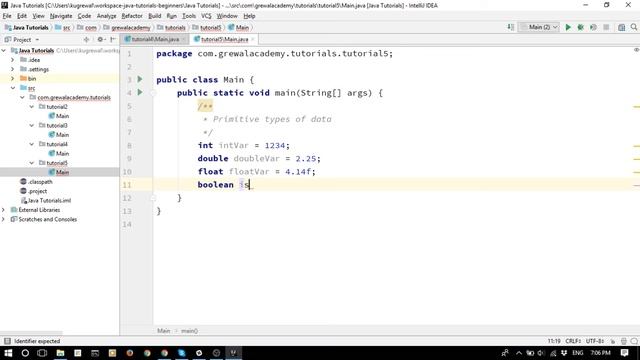Viewport: 640px width, 360px height.
Task: Expand the bin folder
Action: (13, 78)
